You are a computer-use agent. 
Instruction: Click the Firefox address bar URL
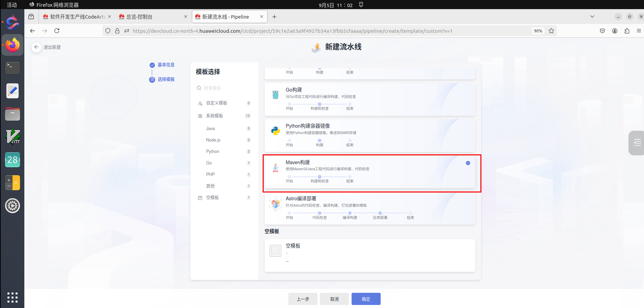292,31
